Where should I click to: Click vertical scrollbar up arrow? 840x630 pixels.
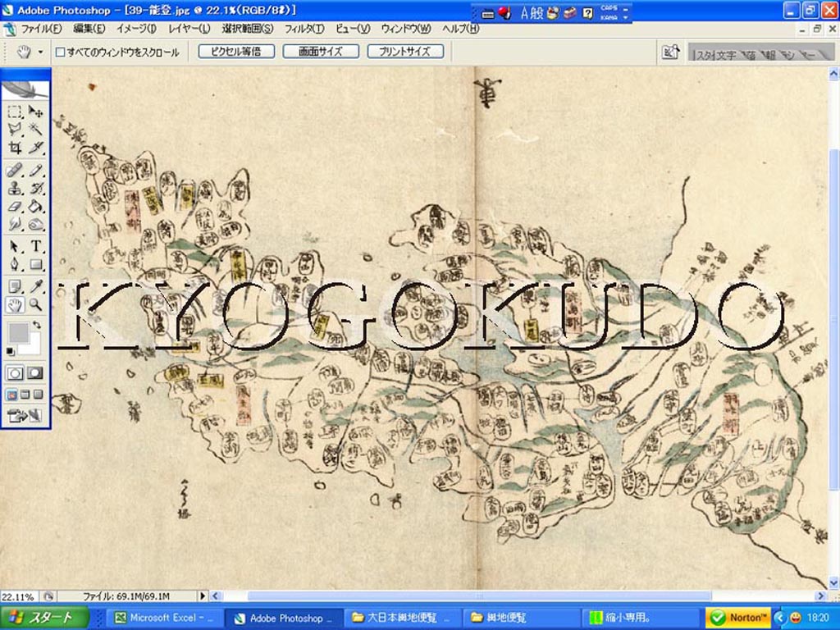point(833,74)
